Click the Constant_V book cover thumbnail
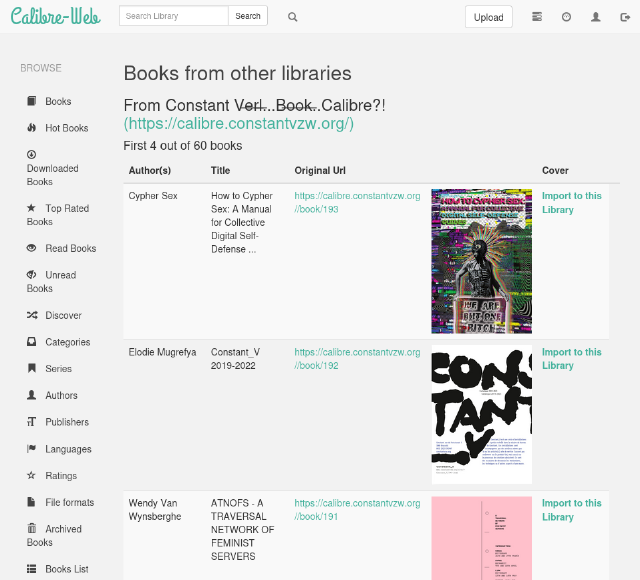 [481, 415]
